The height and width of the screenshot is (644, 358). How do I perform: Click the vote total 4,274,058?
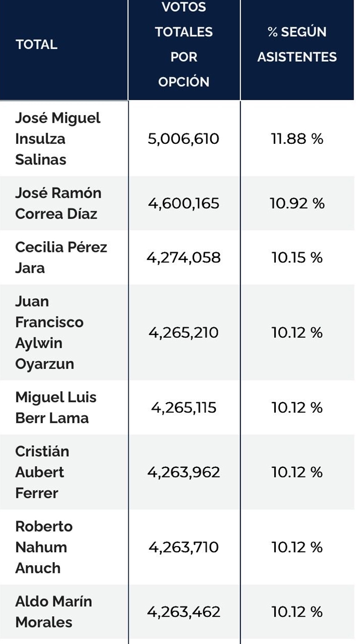click(184, 257)
